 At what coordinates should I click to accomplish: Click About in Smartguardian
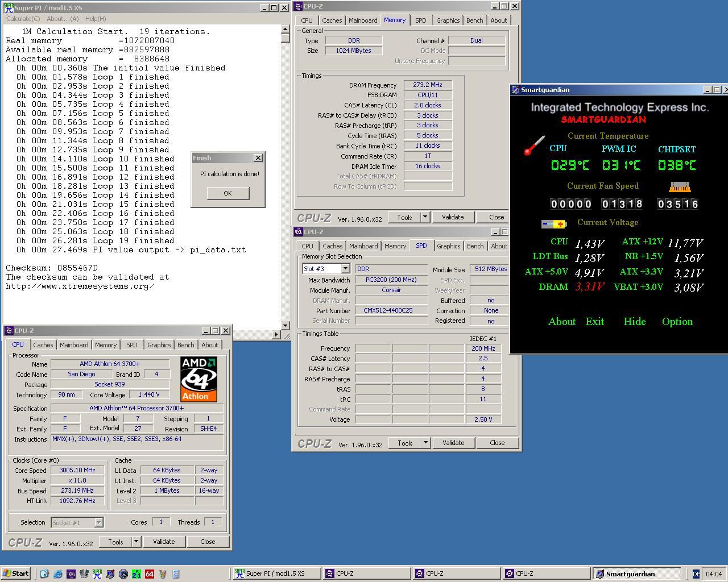pos(562,322)
